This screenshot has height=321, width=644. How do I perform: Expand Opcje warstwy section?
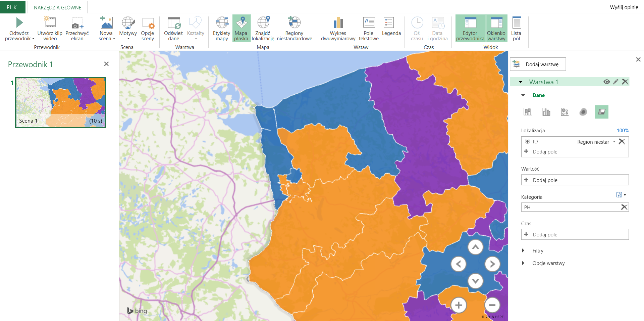pyautogui.click(x=523, y=263)
